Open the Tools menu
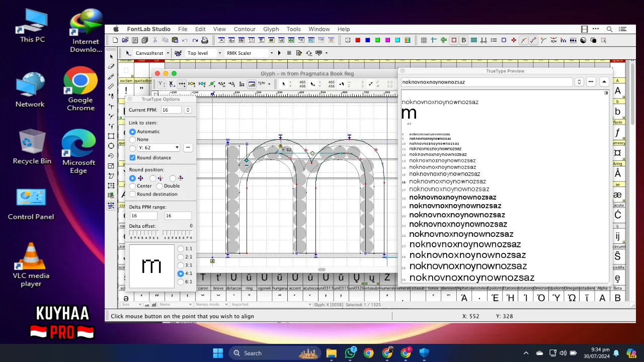Viewport: 644px width, 362px height. click(x=293, y=29)
